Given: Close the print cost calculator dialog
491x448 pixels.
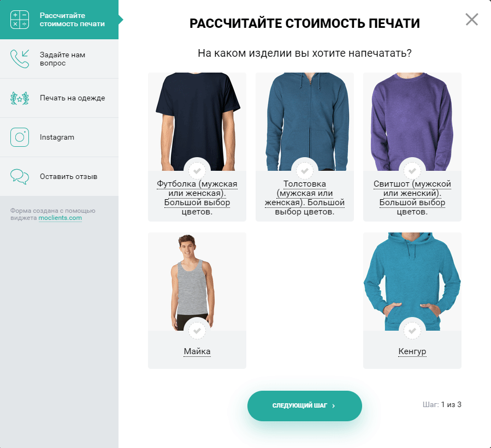Looking at the screenshot, I should tap(471, 20).
